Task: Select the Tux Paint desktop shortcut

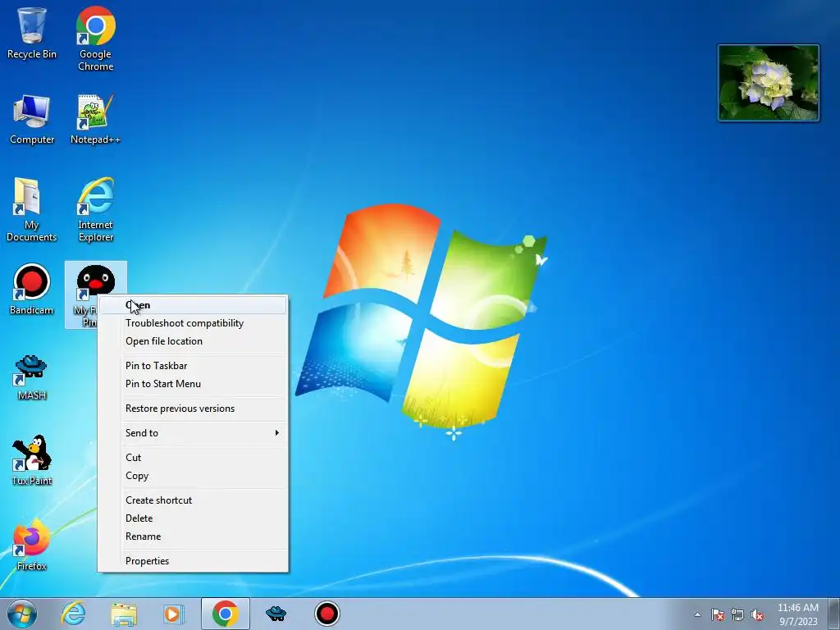Action: pyautogui.click(x=32, y=461)
